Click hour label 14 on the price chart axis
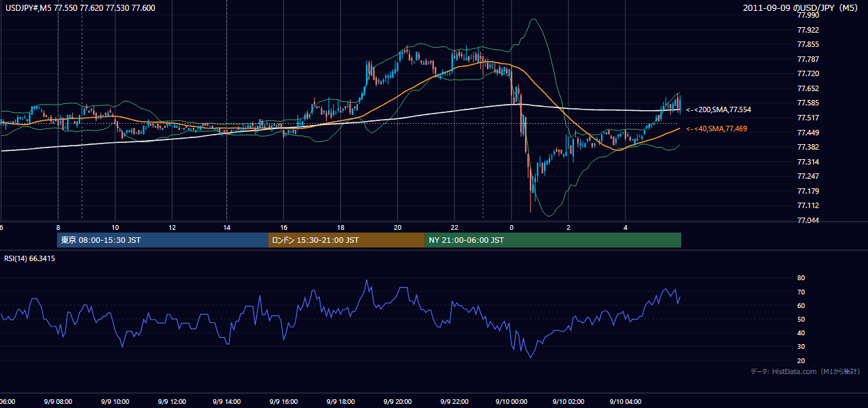The image size is (868, 408). tap(228, 227)
